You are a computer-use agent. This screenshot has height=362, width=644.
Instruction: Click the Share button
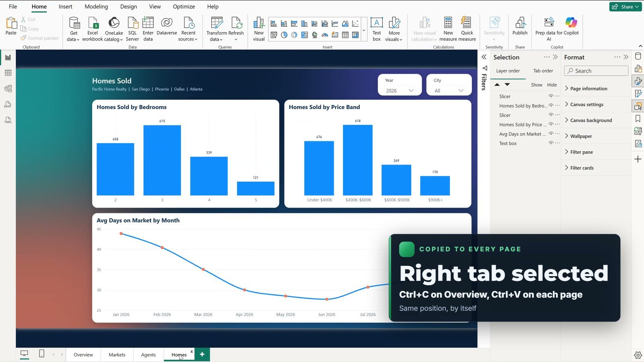(625, 6)
